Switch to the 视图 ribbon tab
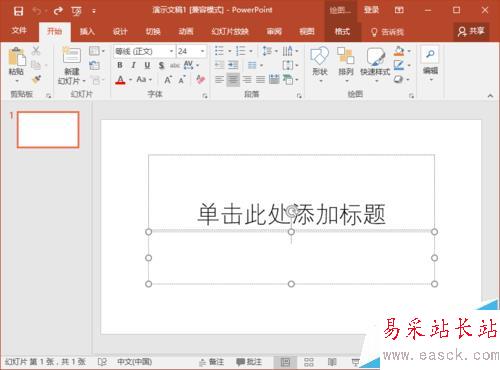The width and height of the screenshot is (500, 370). (x=307, y=32)
